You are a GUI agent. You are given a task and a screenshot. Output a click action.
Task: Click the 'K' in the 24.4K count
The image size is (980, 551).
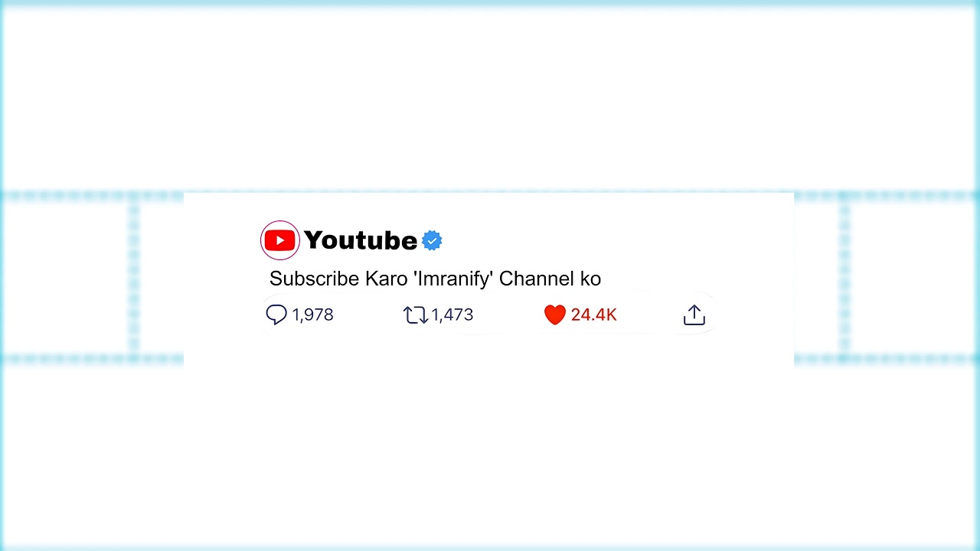click(611, 315)
